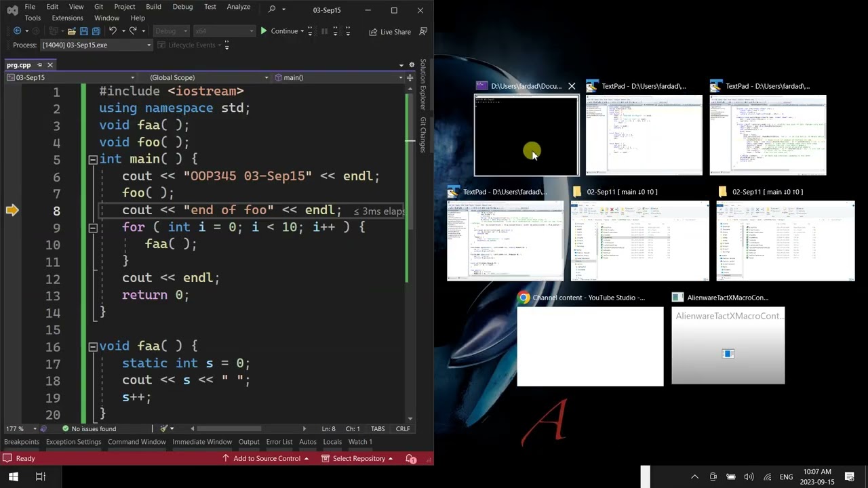Open the editor tab settings gear
Image resolution: width=868 pixels, height=488 pixels.
[410, 65]
